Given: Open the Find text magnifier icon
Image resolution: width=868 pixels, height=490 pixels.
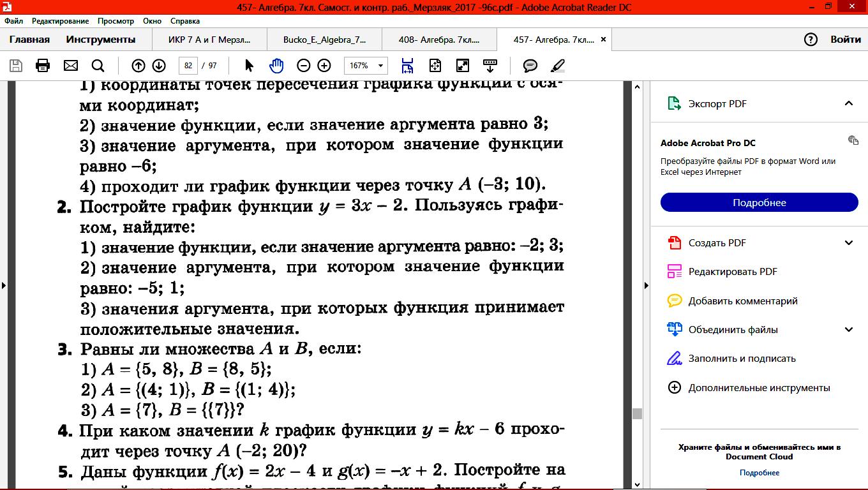Looking at the screenshot, I should [98, 66].
